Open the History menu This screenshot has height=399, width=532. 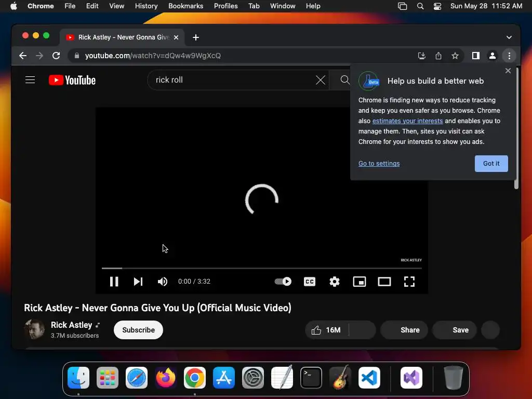tap(146, 6)
